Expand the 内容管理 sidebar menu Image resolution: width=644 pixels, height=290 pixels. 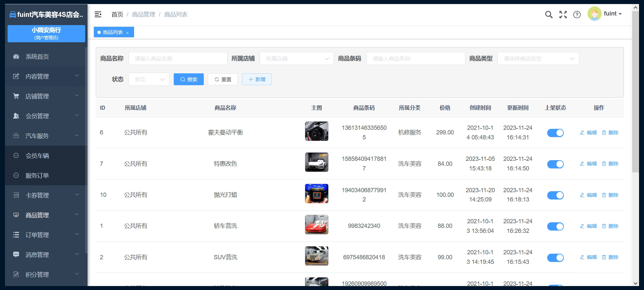[x=46, y=76]
